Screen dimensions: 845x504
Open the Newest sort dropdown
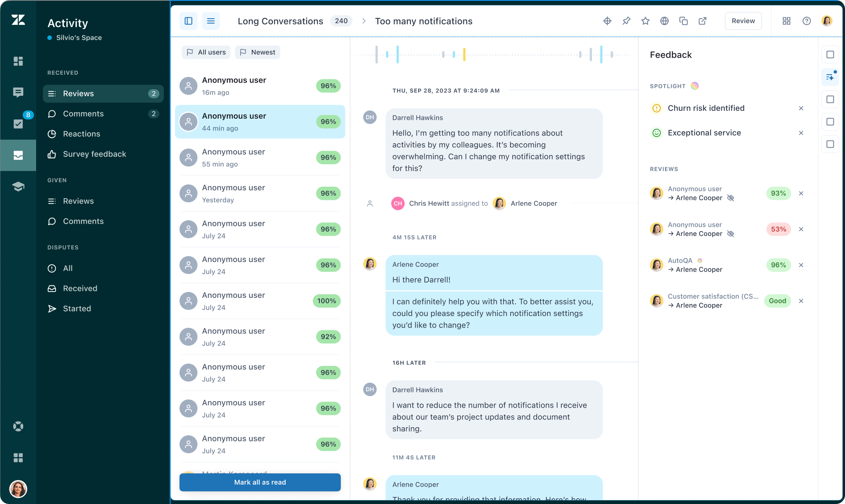258,52
